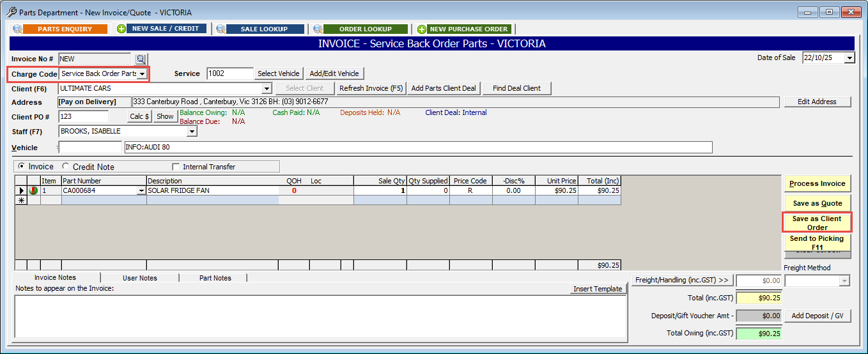The width and height of the screenshot is (868, 354).
Task: Click the Save as Client Order button
Action: [x=817, y=222]
